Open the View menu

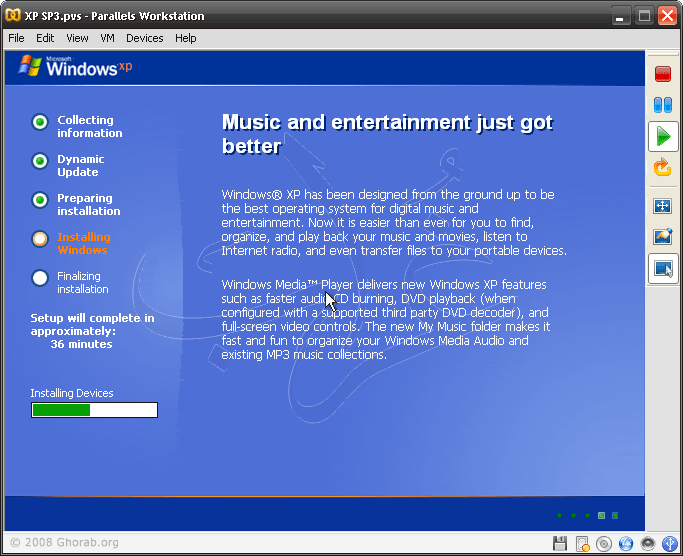[x=77, y=38]
